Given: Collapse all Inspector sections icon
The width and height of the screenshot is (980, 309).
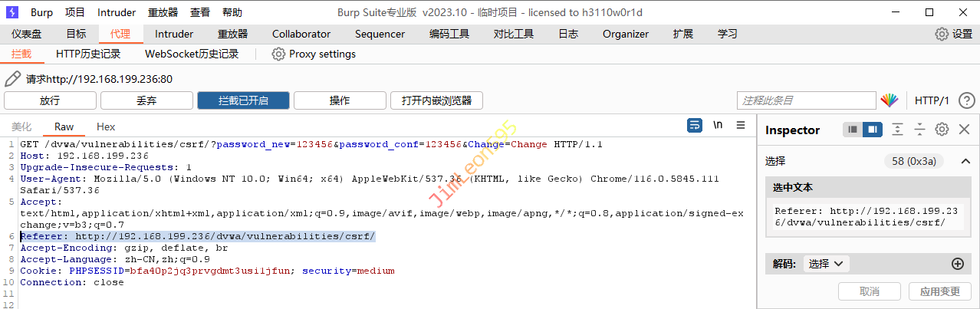Looking at the screenshot, I should [x=919, y=130].
